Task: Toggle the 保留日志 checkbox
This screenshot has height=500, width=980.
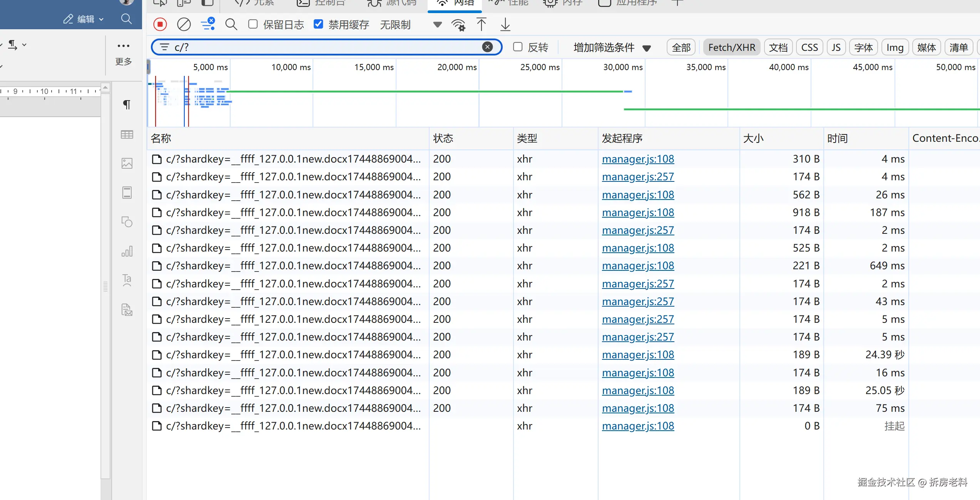Action: tap(253, 24)
